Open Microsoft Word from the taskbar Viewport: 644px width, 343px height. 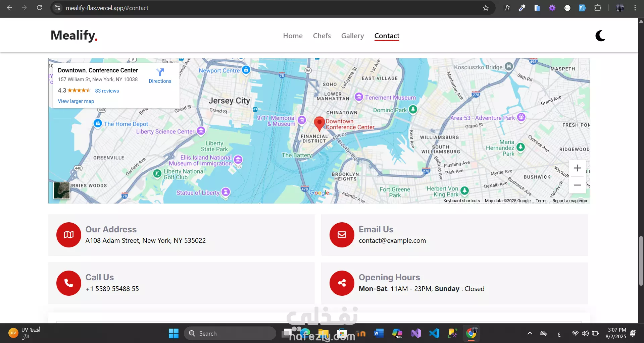(378, 333)
